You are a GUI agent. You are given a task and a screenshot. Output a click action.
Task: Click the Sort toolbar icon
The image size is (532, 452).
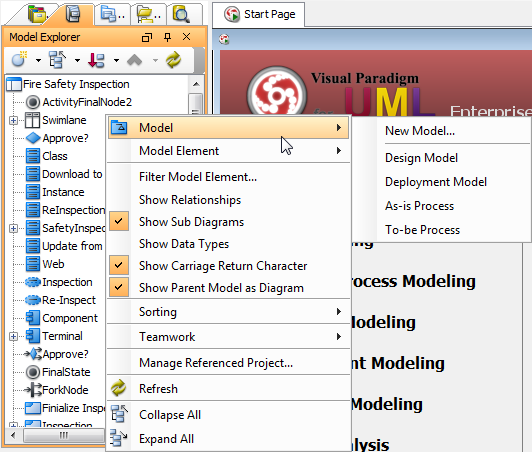pos(96,60)
